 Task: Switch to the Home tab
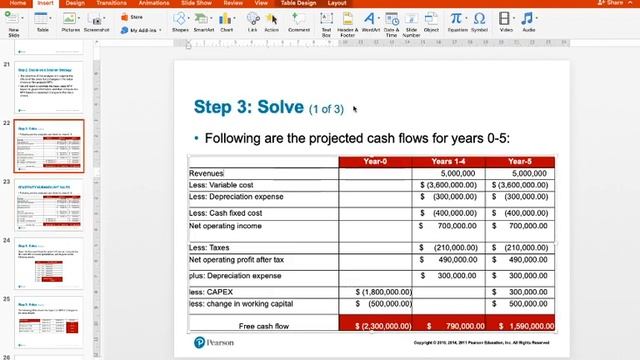[18, 3]
